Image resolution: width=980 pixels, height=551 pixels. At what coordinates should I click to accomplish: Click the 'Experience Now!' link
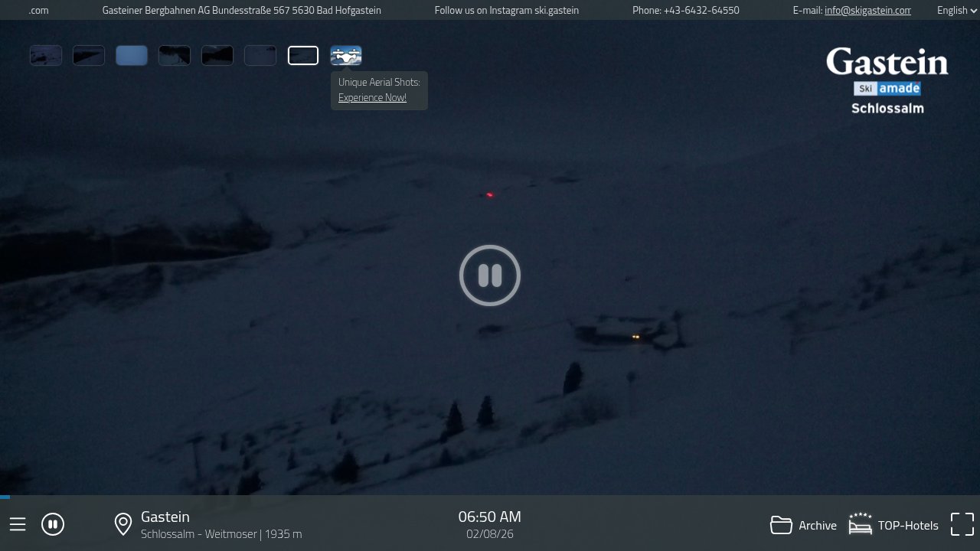372,97
